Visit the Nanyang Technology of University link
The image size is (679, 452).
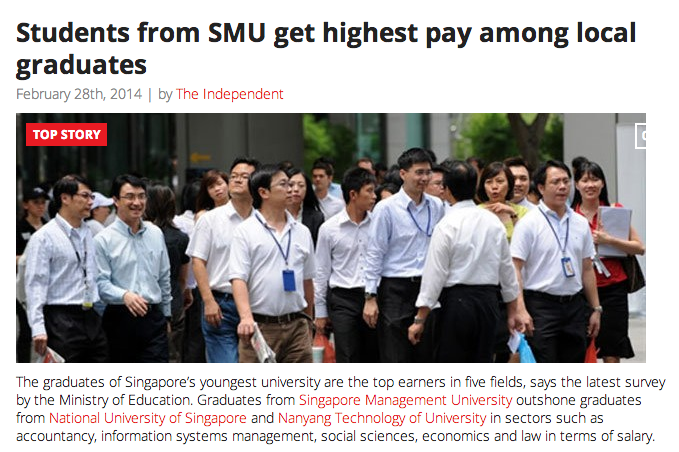[x=382, y=418]
